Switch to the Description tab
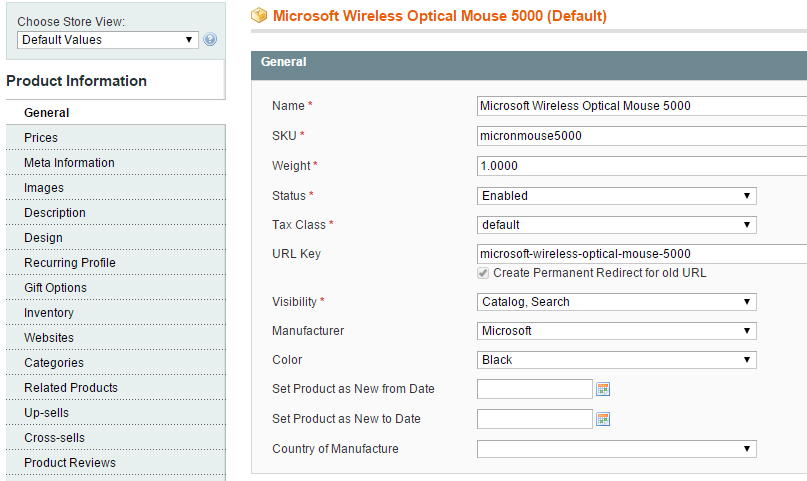This screenshot has height=481, width=807. pos(116,212)
